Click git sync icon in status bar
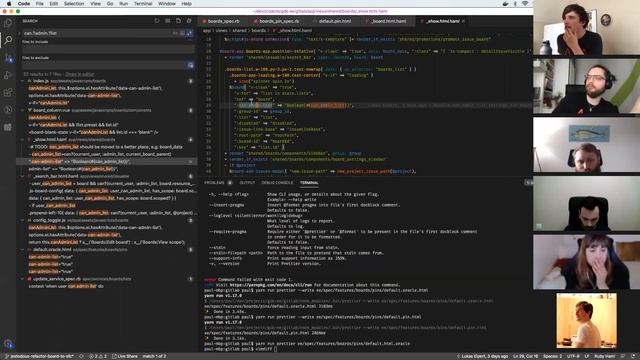 (x=81, y=356)
